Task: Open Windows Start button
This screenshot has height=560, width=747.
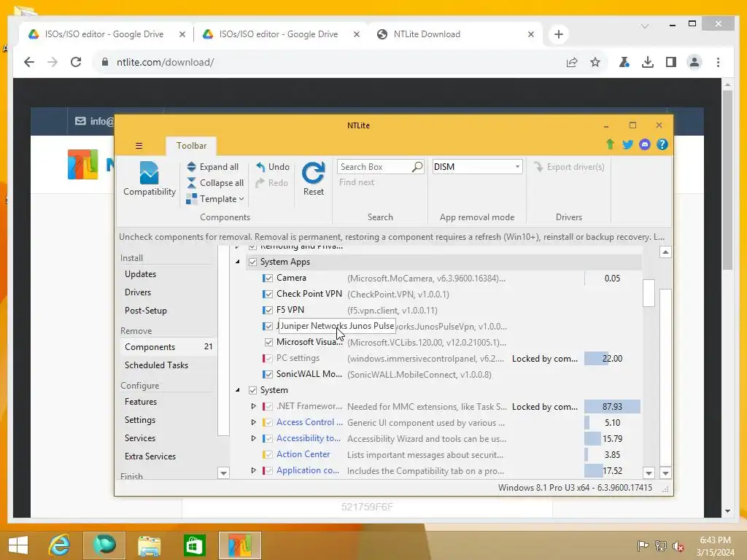Action: (x=18, y=545)
